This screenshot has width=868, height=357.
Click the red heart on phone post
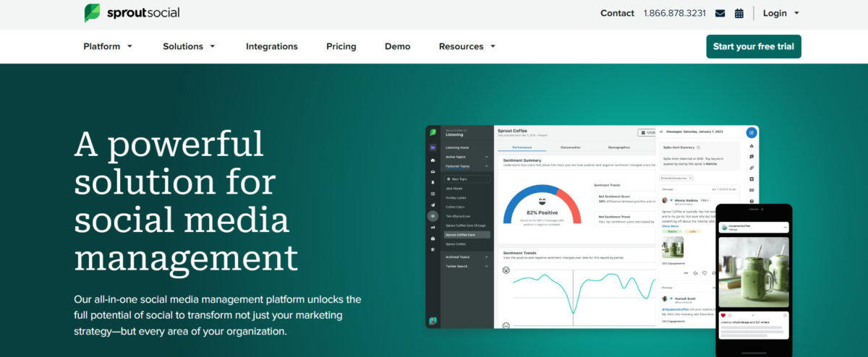(x=723, y=315)
